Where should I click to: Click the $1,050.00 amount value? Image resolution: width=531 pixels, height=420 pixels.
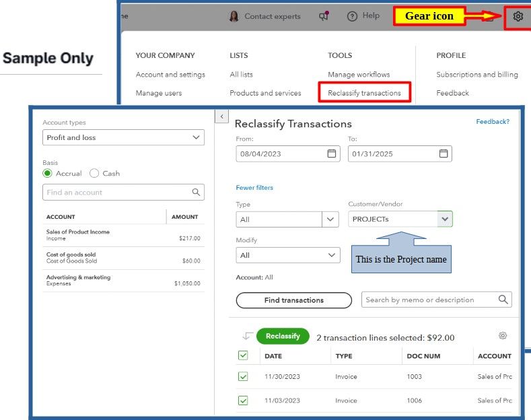187,283
